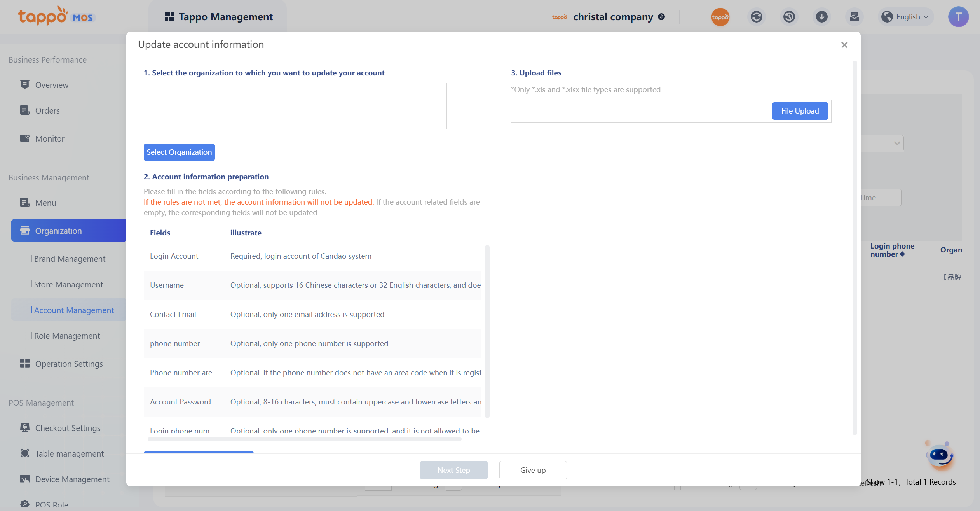The height and width of the screenshot is (511, 980).
Task: Open the Tappo Management tab
Action: click(219, 17)
